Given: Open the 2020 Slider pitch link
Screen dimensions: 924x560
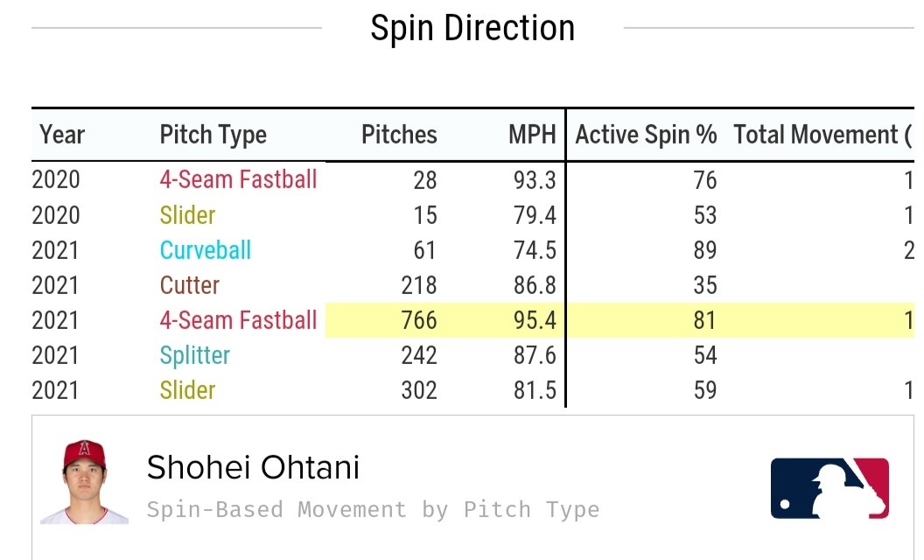Looking at the screenshot, I should (187, 215).
